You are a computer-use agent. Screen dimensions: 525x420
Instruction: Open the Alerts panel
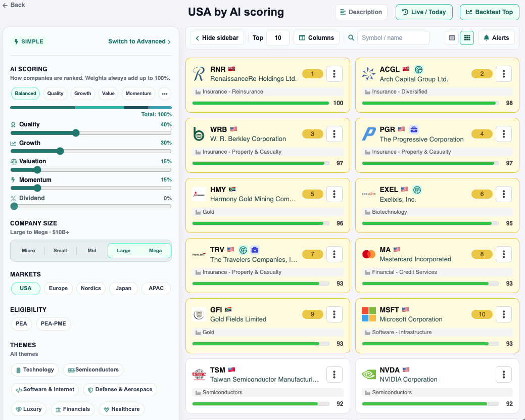click(496, 38)
